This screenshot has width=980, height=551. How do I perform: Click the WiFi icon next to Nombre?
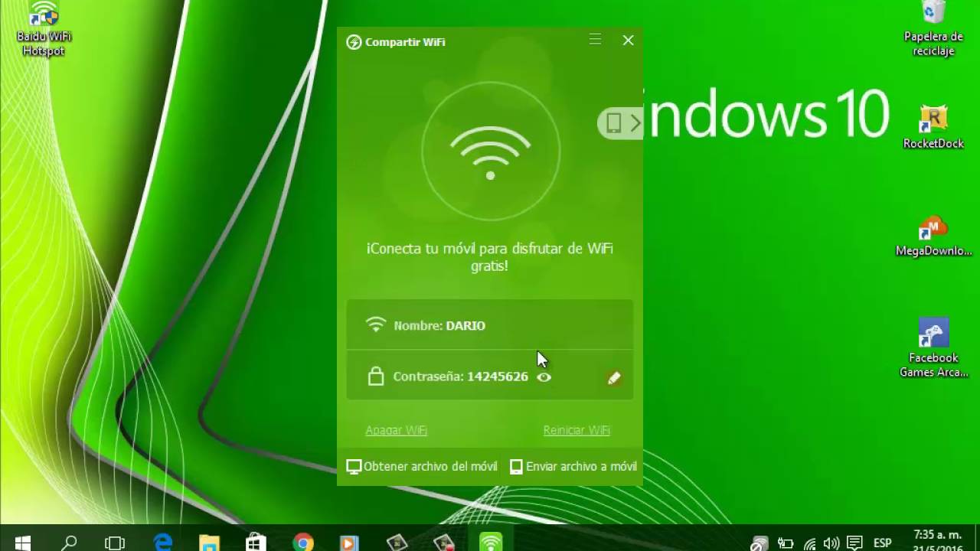[375, 324]
